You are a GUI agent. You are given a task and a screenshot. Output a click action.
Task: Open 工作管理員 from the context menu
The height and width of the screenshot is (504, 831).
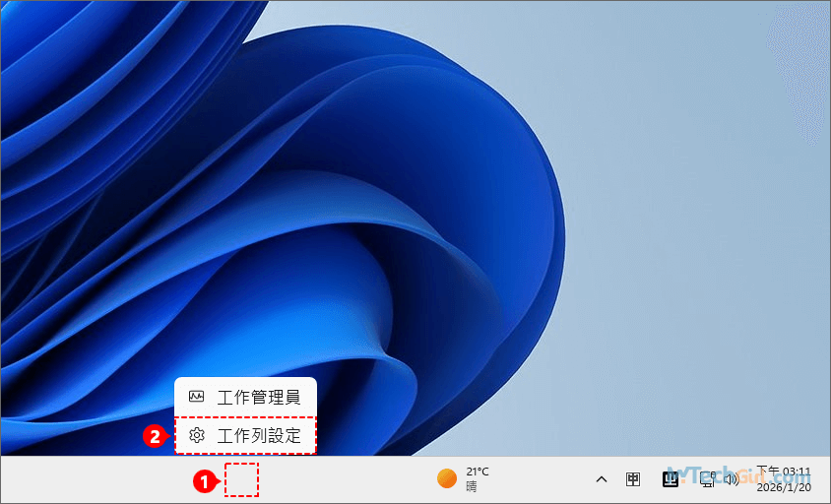click(x=245, y=397)
